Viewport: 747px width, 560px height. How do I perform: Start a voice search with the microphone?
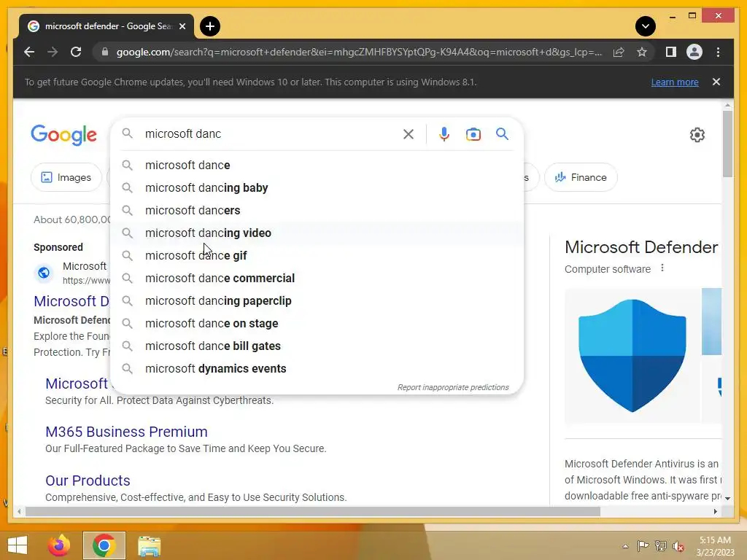[444, 134]
